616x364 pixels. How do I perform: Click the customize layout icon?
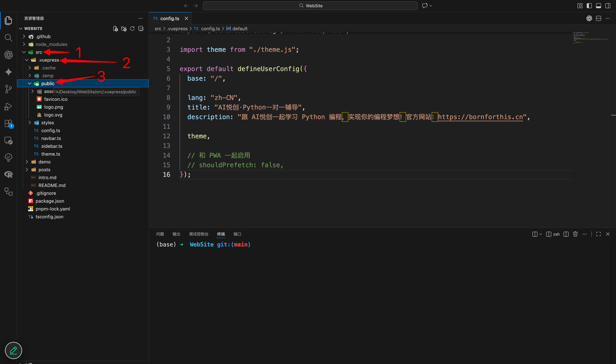pos(580,6)
